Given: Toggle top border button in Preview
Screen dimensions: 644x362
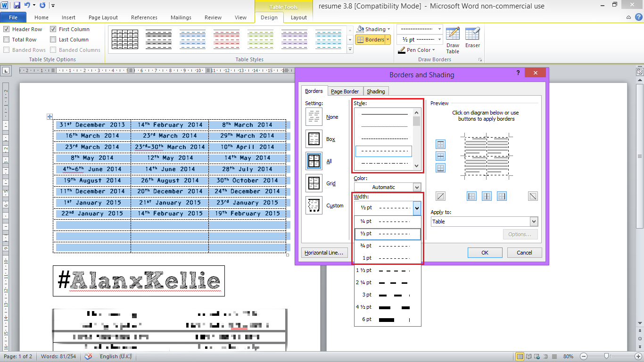Looking at the screenshot, I should tap(441, 144).
